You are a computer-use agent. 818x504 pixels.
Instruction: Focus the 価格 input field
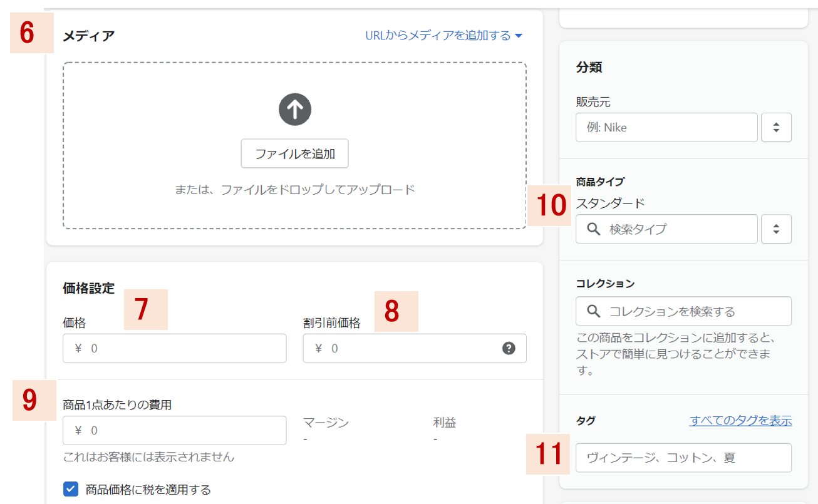pyautogui.click(x=174, y=348)
